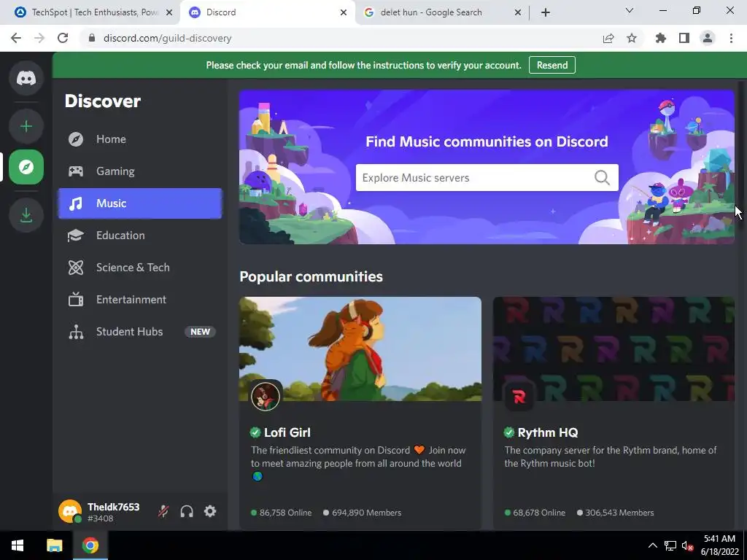This screenshot has height=560, width=747.
Task: Open the Lofi Girl community card banner
Action: [x=360, y=349]
